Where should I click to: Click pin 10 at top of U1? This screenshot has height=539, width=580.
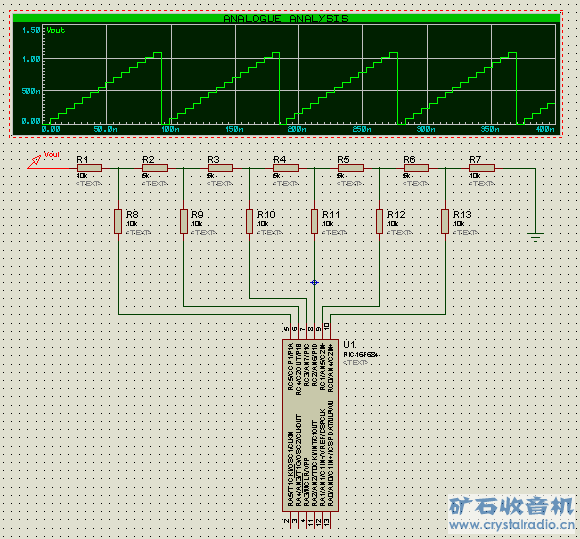coord(327,326)
